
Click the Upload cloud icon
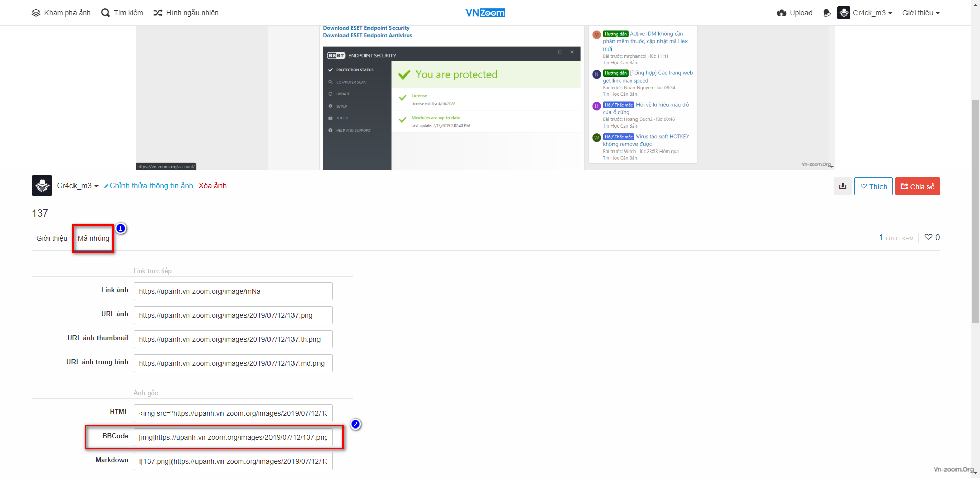(x=781, y=13)
